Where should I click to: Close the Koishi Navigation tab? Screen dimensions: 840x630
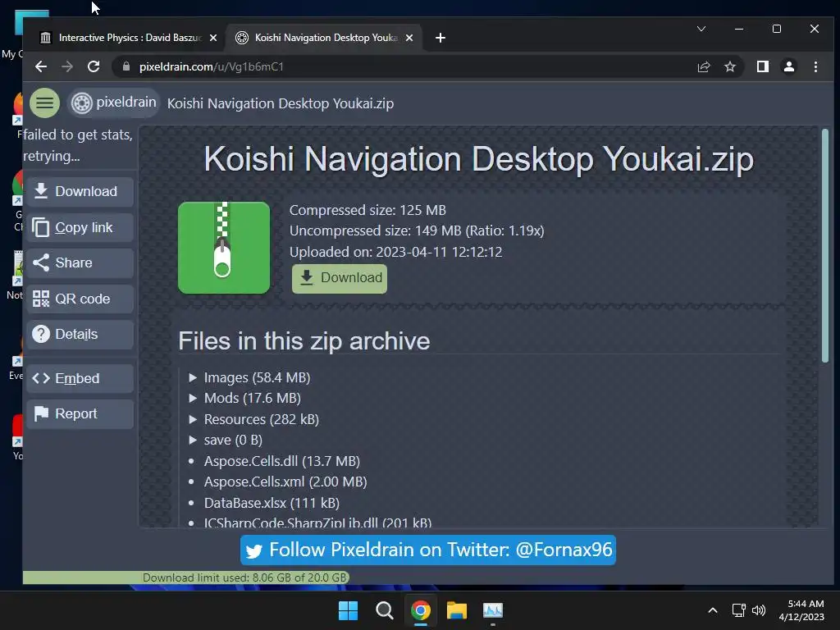(x=409, y=38)
